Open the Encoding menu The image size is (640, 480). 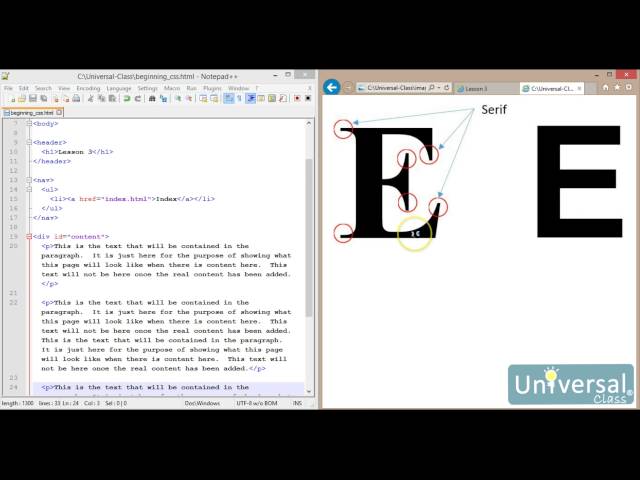pos(88,88)
